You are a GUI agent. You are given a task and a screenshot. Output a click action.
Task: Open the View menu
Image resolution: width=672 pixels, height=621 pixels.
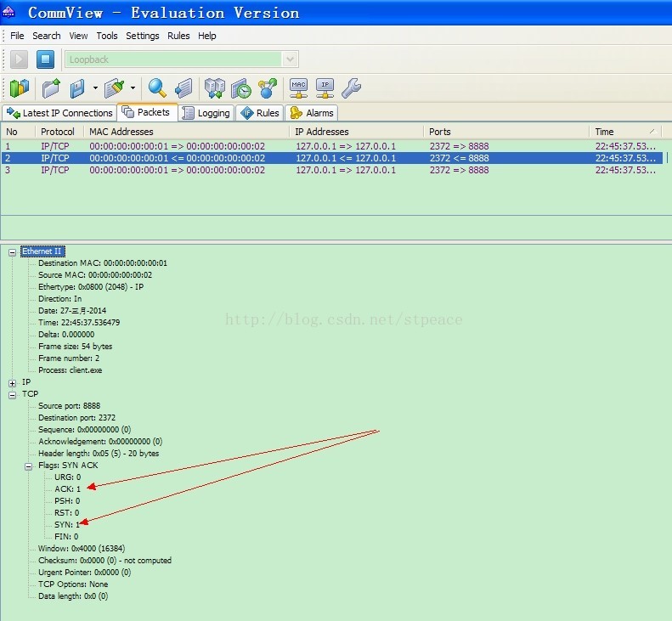point(78,36)
